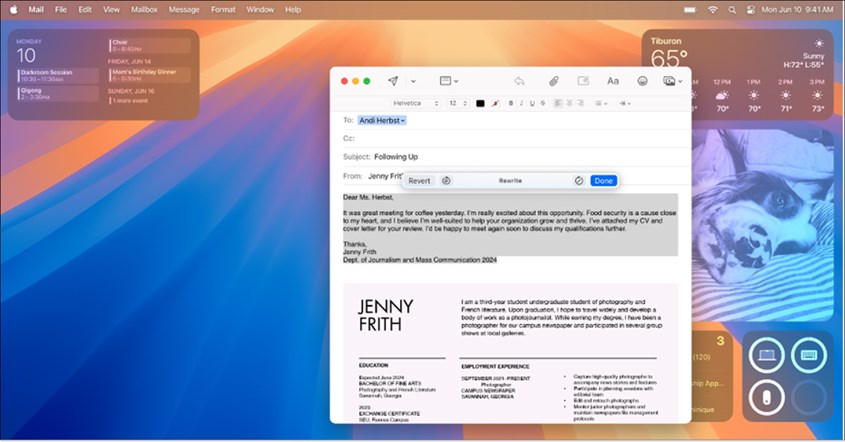Open the Mail menu

(x=36, y=10)
